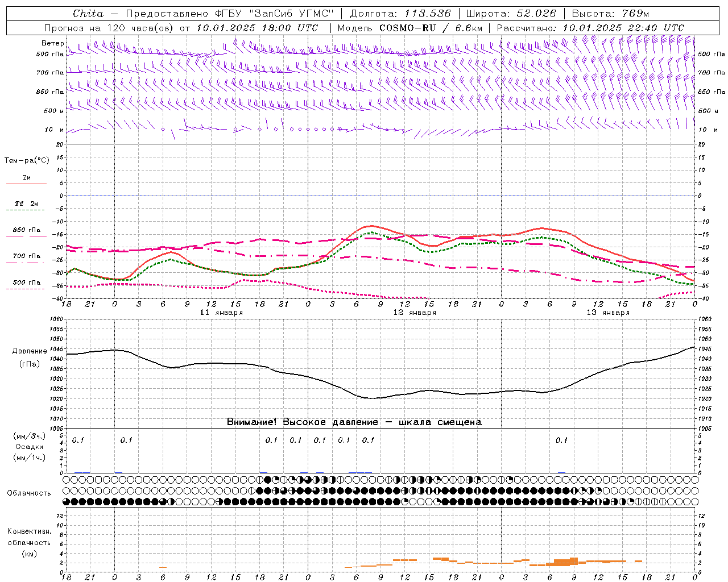
Task: Click the "Высота: 769м" elevation field
Action: [610, 14]
